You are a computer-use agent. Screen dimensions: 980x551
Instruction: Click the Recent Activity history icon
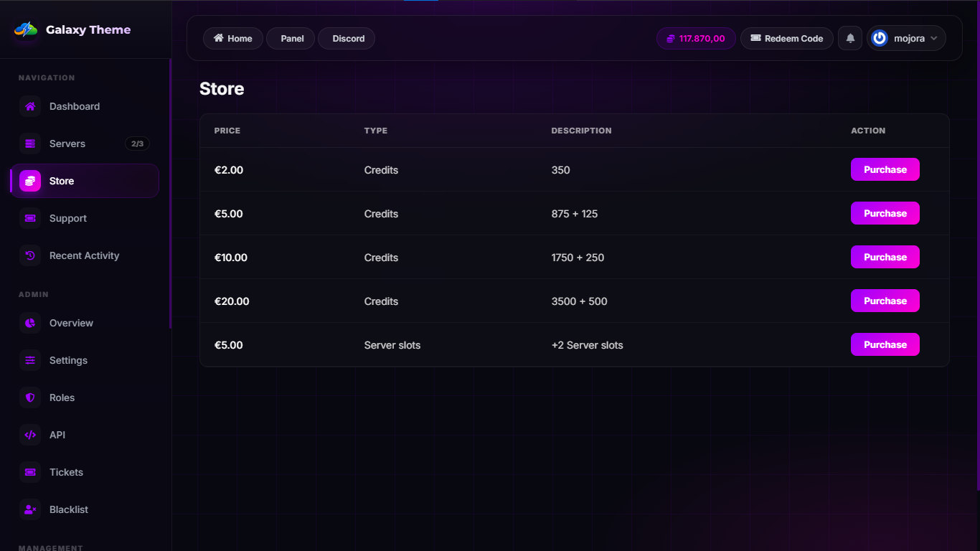click(x=30, y=255)
